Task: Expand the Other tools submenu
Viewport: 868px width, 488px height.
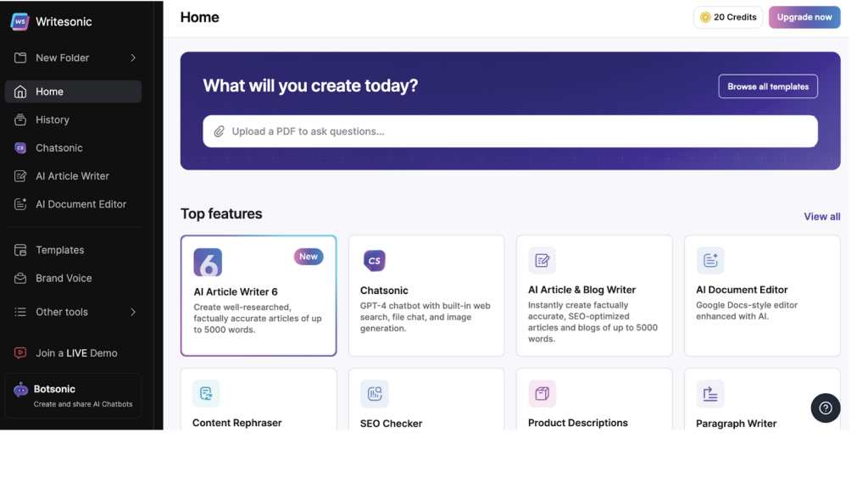Action: (x=133, y=312)
